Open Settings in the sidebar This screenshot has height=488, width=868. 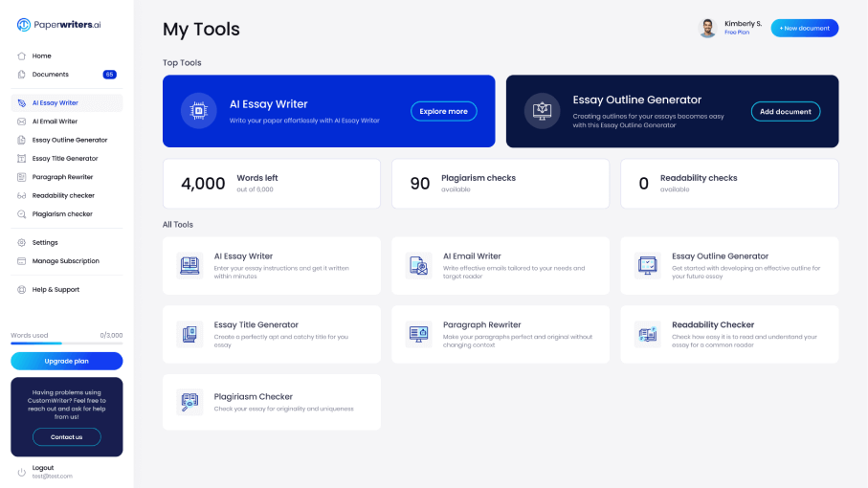tap(66, 242)
